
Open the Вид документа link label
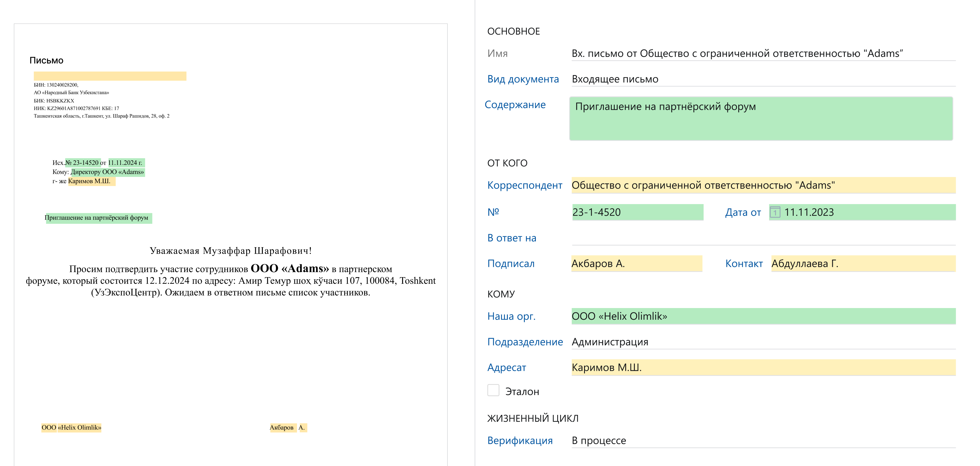pos(523,79)
